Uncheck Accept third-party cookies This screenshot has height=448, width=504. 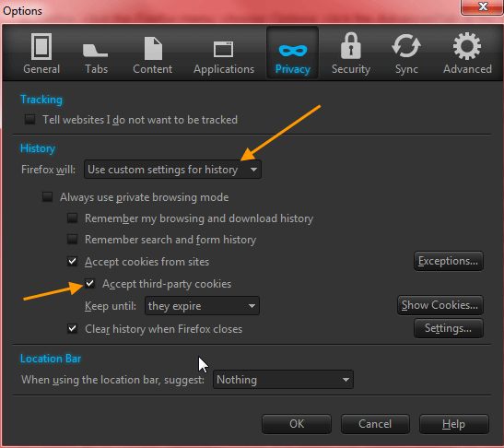pos(90,283)
